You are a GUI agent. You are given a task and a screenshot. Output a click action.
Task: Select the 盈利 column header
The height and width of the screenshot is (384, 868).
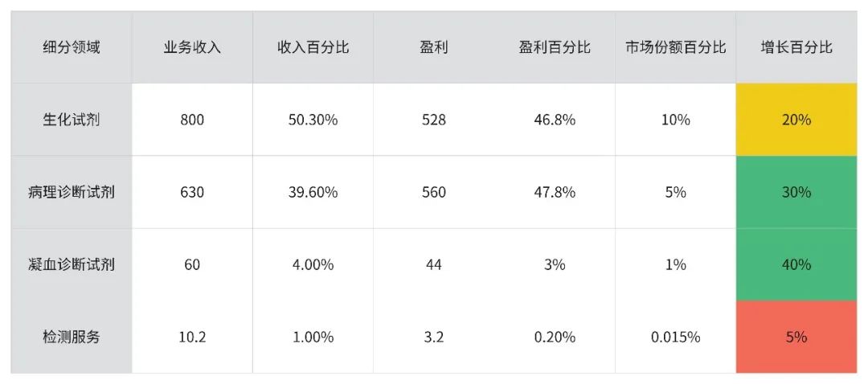tap(434, 47)
